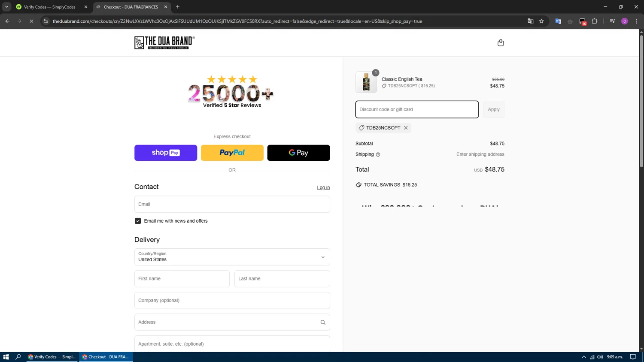Click the 25000+ Verified 5 Star Reviews banner

pyautogui.click(x=232, y=92)
